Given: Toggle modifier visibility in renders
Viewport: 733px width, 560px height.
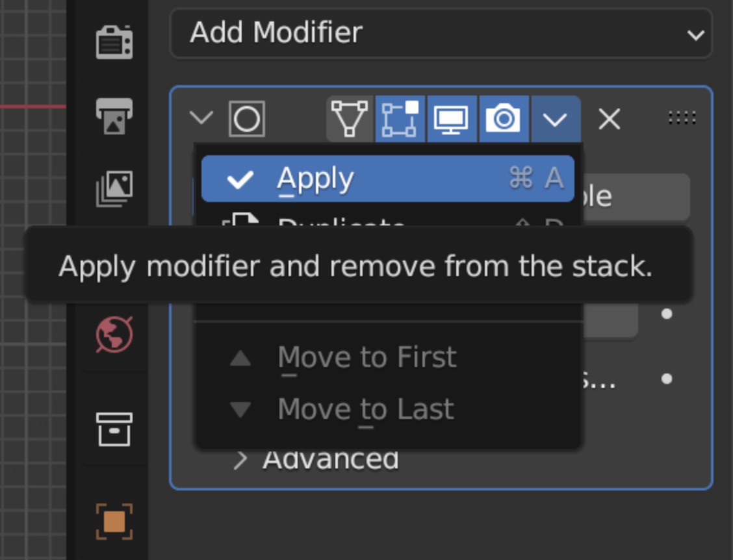Looking at the screenshot, I should point(504,119).
